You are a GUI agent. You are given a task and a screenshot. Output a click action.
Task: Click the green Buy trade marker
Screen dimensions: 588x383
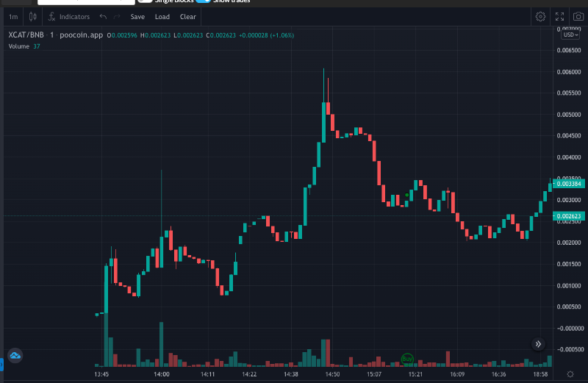point(407,359)
